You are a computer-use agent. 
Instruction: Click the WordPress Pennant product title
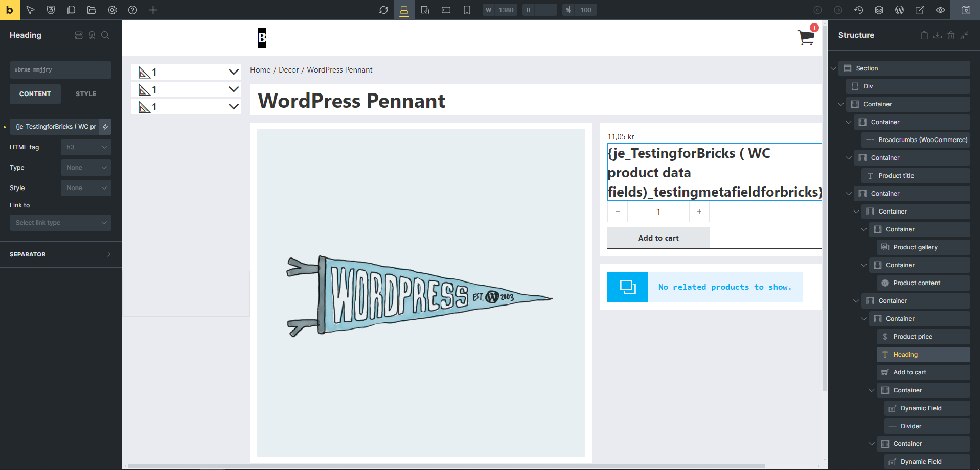352,101
